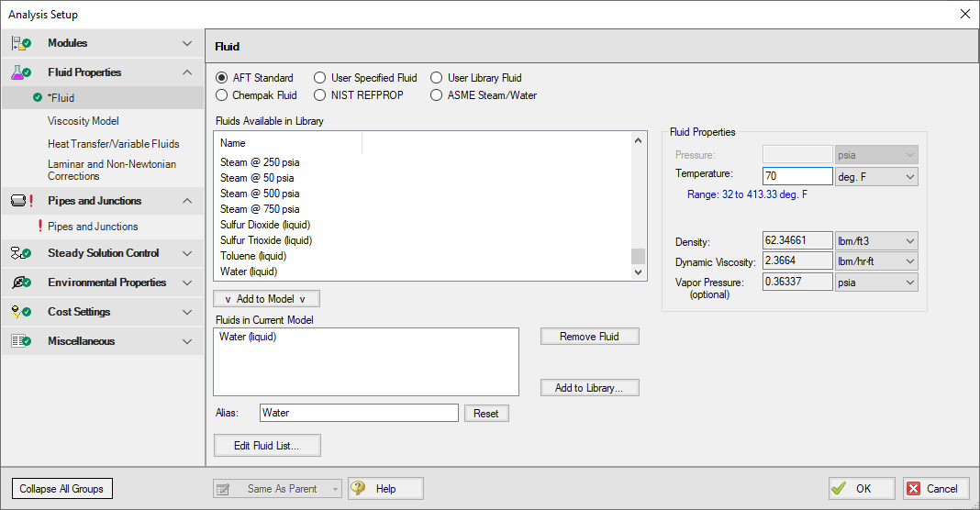Select the Chempak Fluid radio button
The image size is (980, 510).
[x=221, y=95]
